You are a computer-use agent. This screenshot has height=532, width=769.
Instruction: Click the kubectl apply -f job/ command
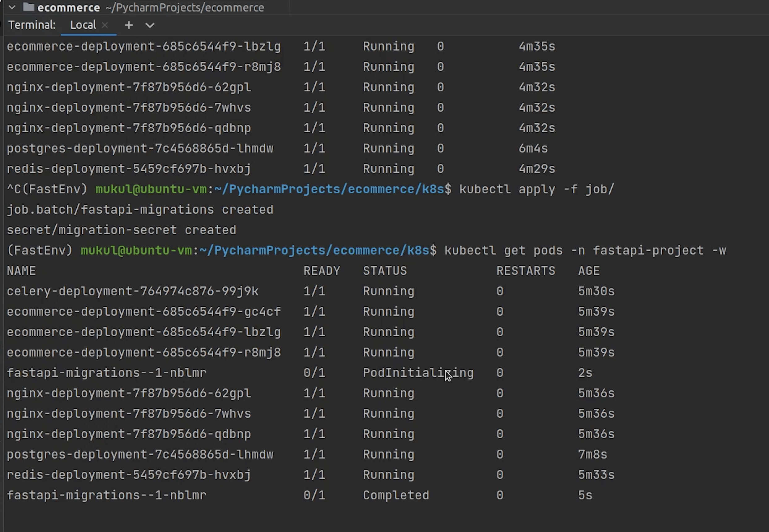[x=536, y=189]
